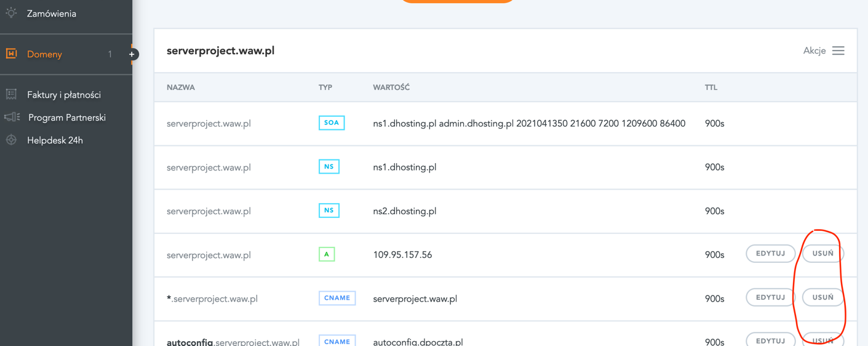Click the SOA record type badge

[x=331, y=123]
